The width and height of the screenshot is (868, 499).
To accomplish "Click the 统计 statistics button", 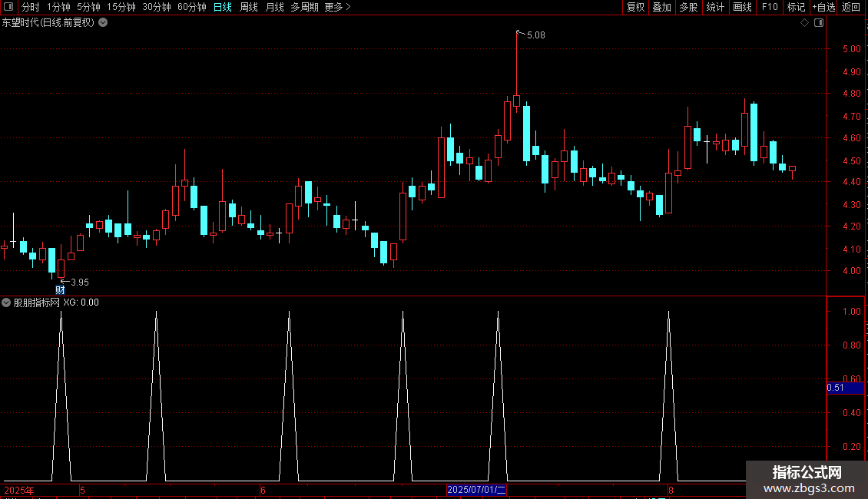I will click(x=715, y=7).
